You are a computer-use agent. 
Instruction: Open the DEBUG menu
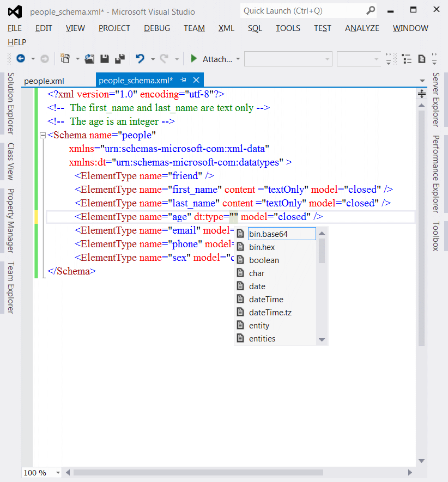click(157, 28)
